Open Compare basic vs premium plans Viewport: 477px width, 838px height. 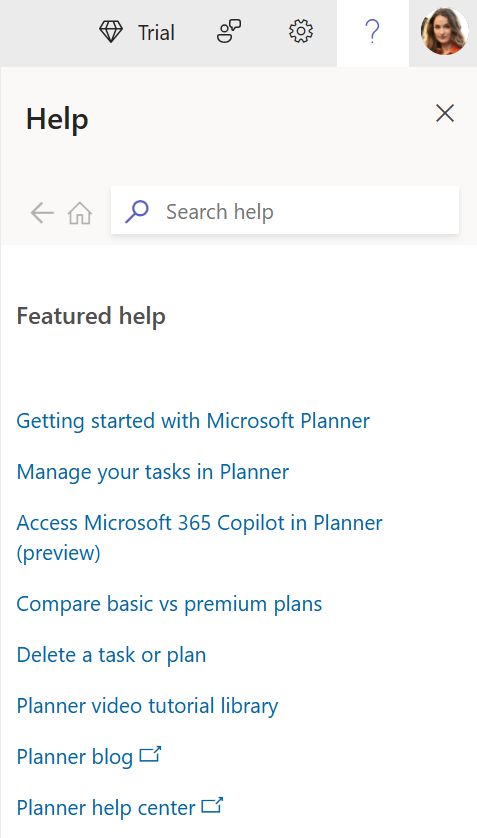pyautogui.click(x=169, y=604)
